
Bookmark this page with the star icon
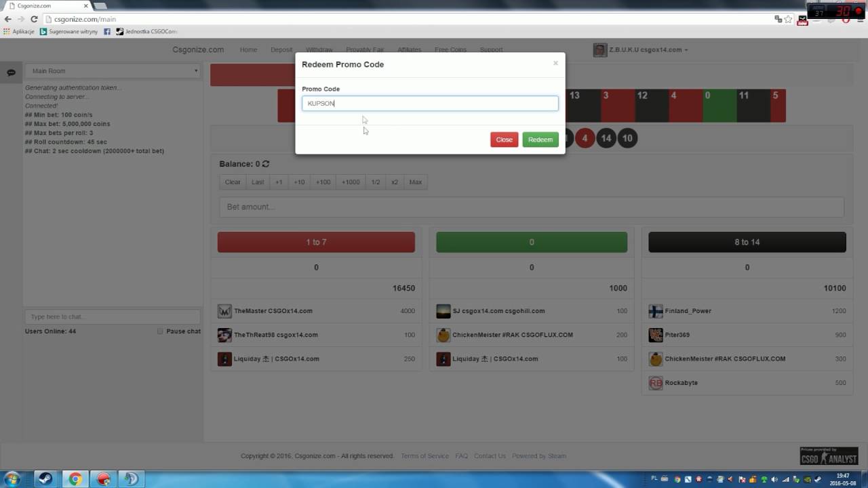point(788,19)
